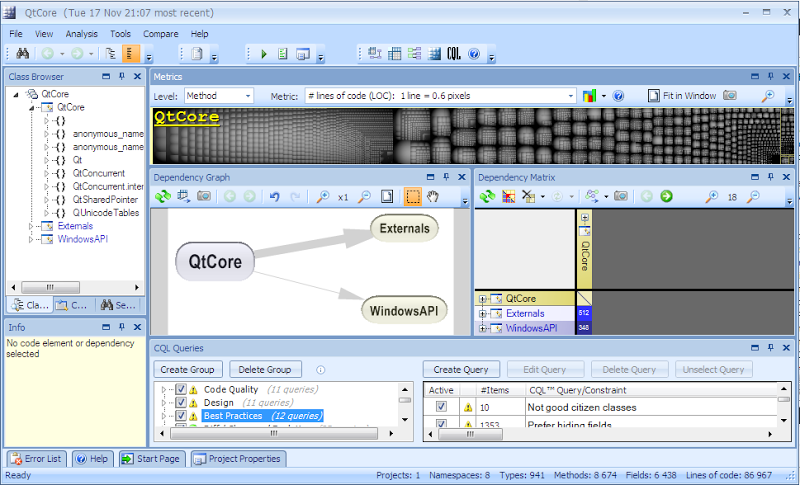Click the Delete Group button
The height and width of the screenshot is (485, 800).
265,369
